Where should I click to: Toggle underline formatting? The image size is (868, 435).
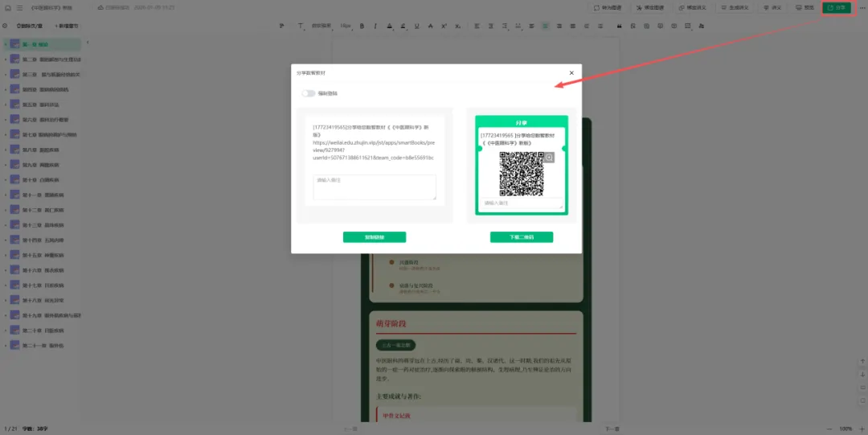pos(417,26)
